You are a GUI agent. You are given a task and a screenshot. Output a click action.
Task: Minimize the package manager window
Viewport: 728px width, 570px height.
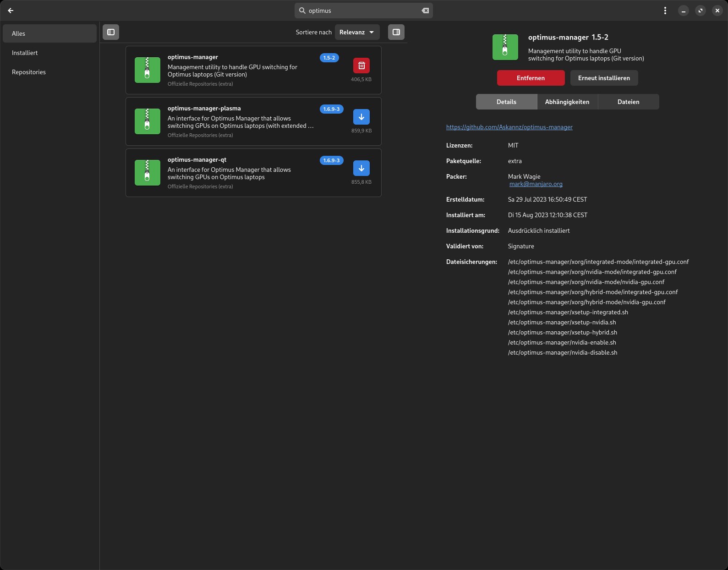pyautogui.click(x=683, y=11)
